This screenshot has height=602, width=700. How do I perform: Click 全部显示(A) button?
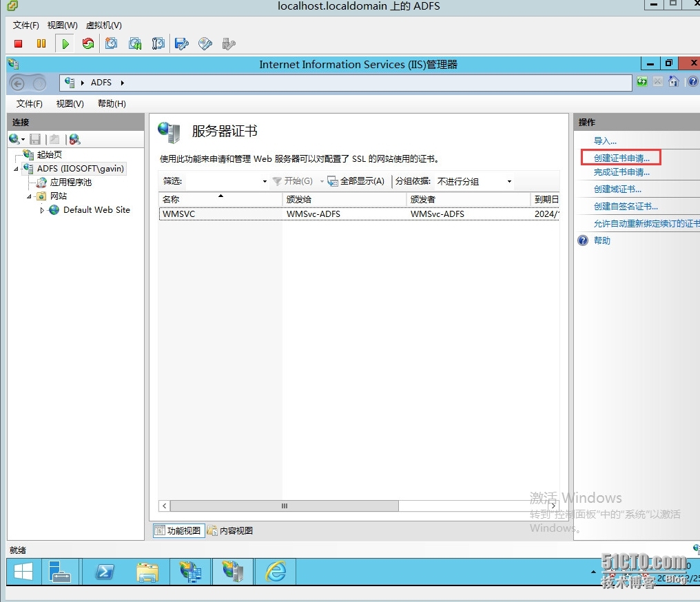pyautogui.click(x=356, y=181)
